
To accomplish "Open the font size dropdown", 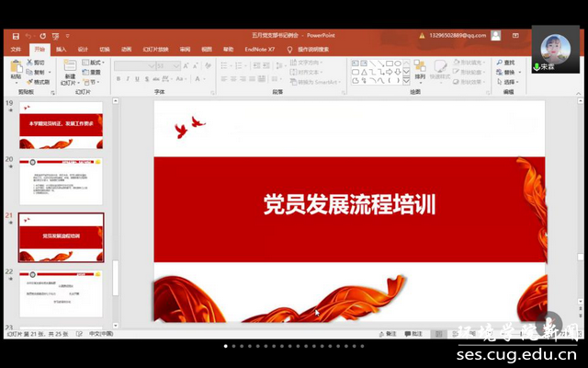I will pos(178,66).
